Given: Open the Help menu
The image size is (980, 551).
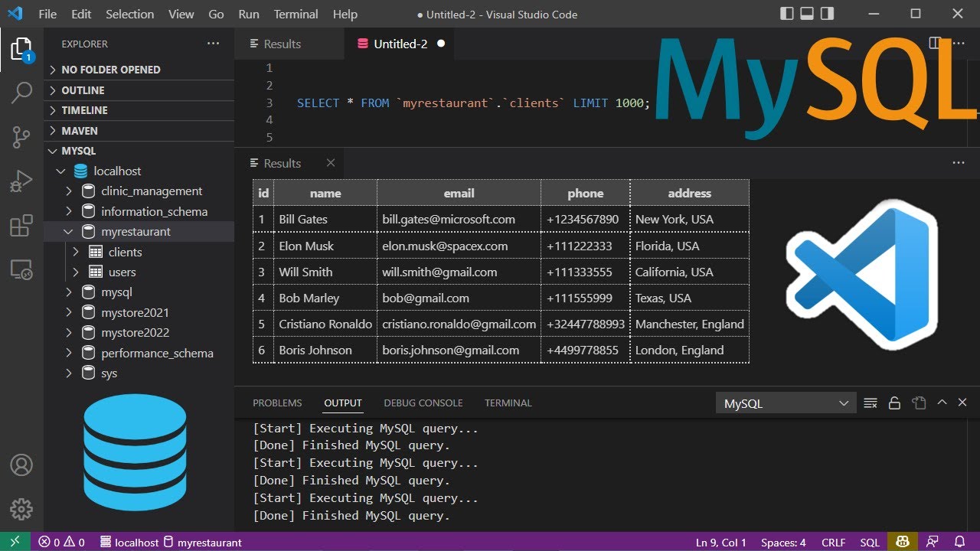Looking at the screenshot, I should pyautogui.click(x=345, y=14).
